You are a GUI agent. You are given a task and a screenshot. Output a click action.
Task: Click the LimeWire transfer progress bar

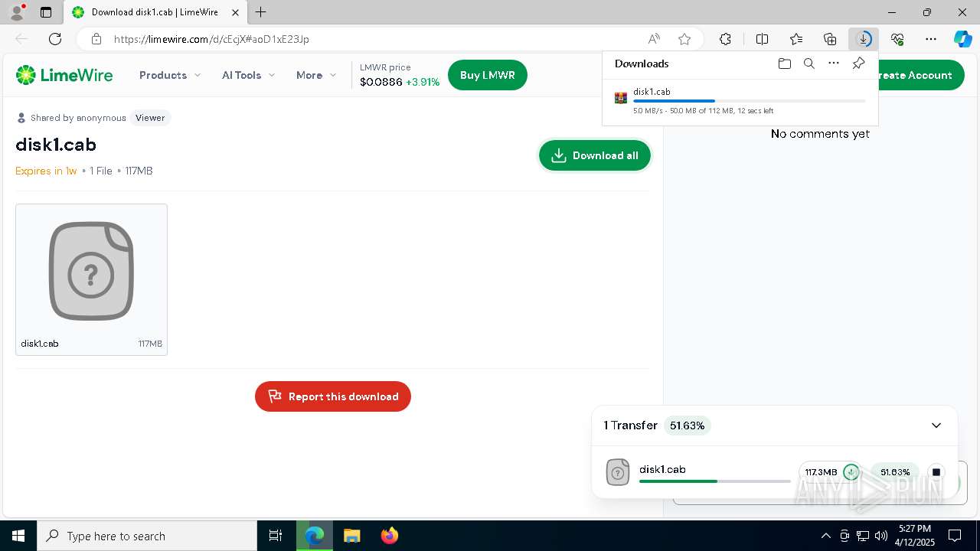[714, 481]
